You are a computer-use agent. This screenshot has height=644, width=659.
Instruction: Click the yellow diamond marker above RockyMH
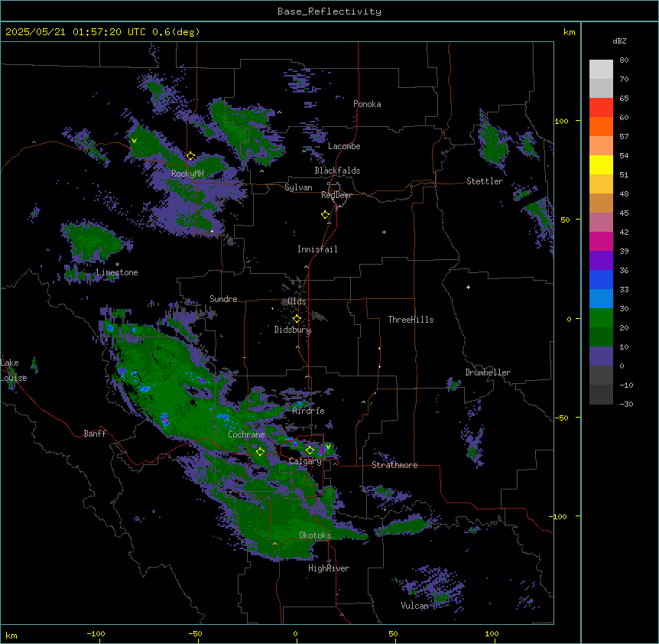pyautogui.click(x=190, y=156)
